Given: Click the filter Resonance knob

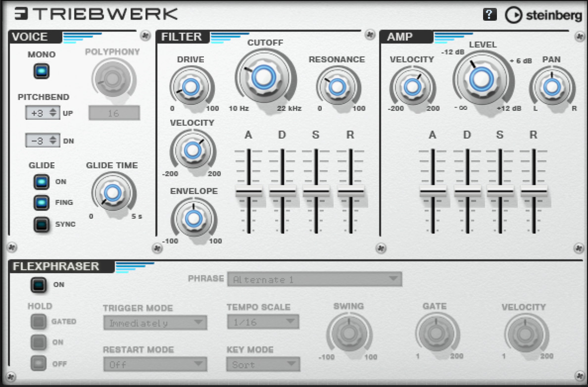Looking at the screenshot, I should pyautogui.click(x=337, y=87).
